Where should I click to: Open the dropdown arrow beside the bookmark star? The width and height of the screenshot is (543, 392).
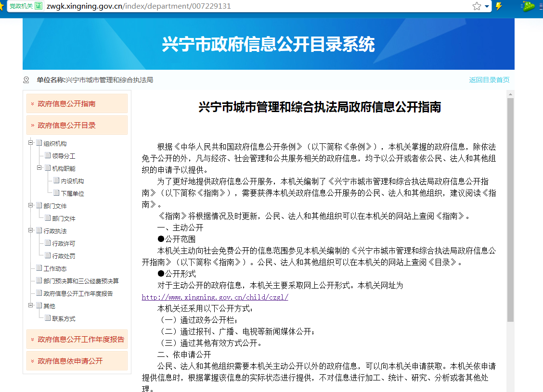(487, 6)
